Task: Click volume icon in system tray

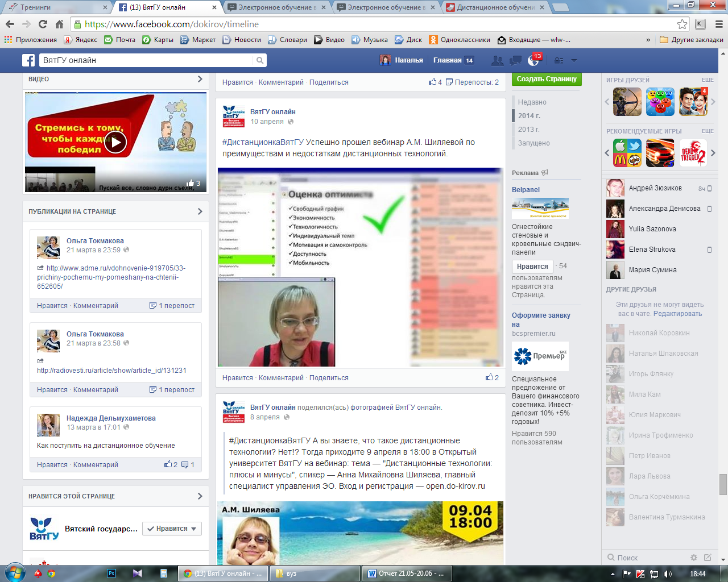Action: 668,574
